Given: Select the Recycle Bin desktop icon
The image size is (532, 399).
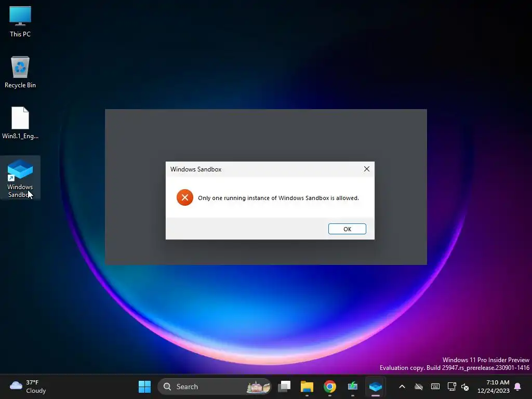Looking at the screenshot, I should pyautogui.click(x=20, y=72).
